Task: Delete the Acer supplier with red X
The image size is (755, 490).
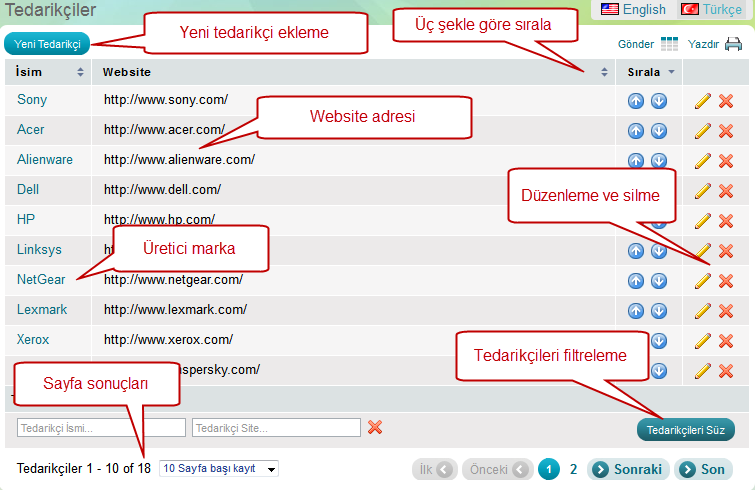Action: click(x=726, y=131)
